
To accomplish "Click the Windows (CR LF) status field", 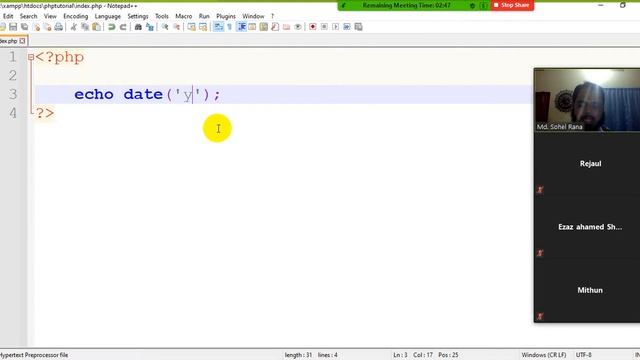I will pyautogui.click(x=544, y=355).
